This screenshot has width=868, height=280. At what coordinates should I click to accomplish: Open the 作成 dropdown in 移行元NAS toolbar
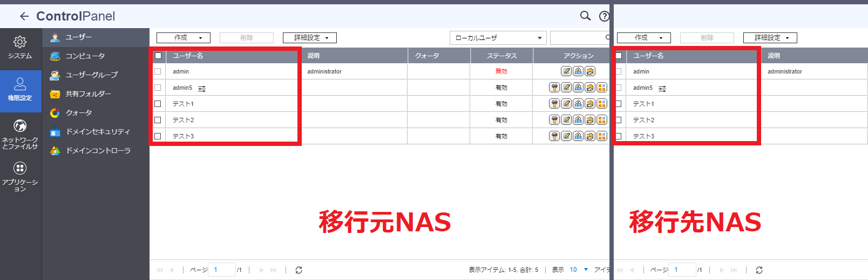click(183, 38)
